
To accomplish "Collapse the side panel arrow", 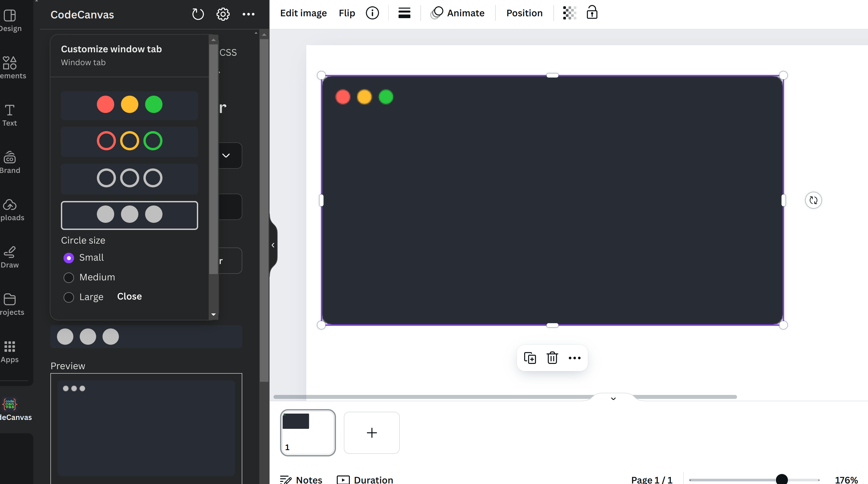I will (273, 245).
